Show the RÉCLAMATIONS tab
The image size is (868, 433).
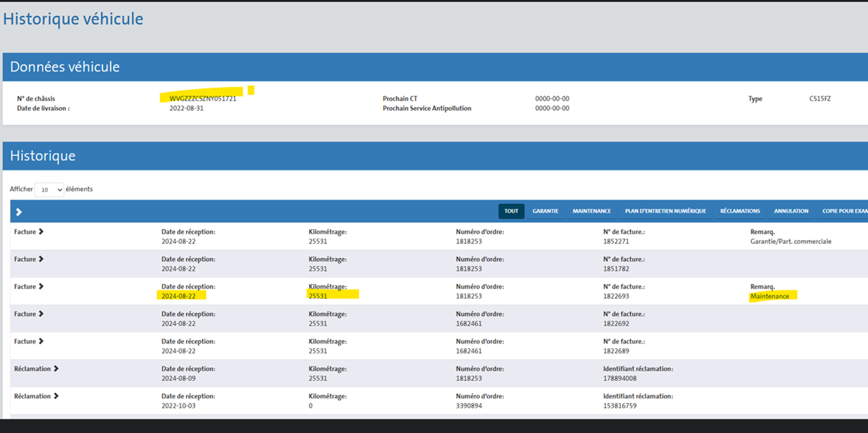(740, 211)
